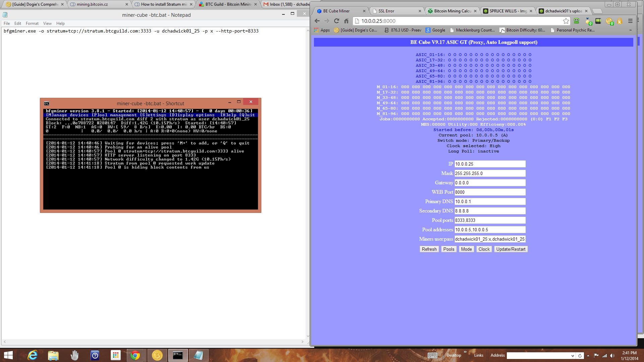Open the Bitcoin coin taskbar app

(x=157, y=355)
